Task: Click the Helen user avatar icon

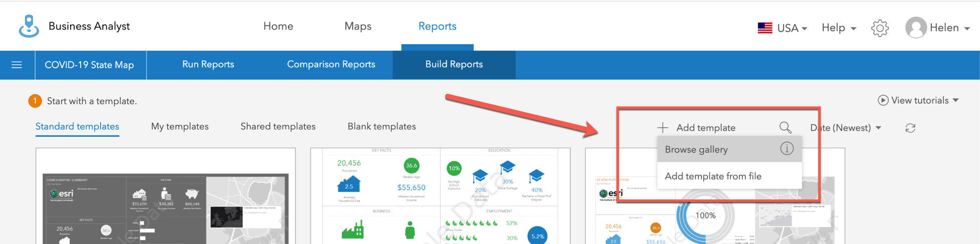Action: click(916, 28)
